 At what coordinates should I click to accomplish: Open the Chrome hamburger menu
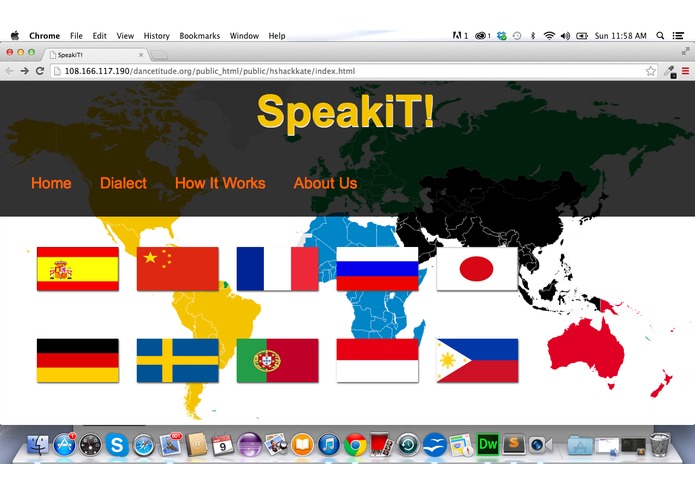click(685, 71)
